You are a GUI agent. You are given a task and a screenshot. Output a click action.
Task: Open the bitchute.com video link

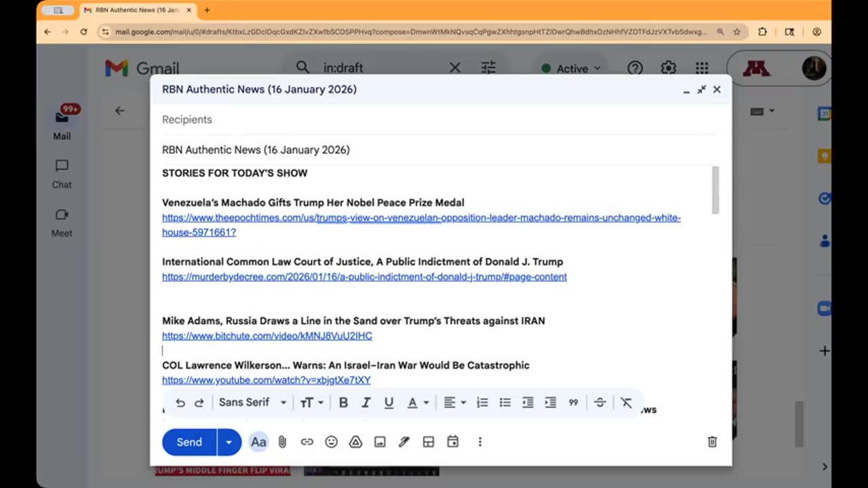pyautogui.click(x=267, y=336)
